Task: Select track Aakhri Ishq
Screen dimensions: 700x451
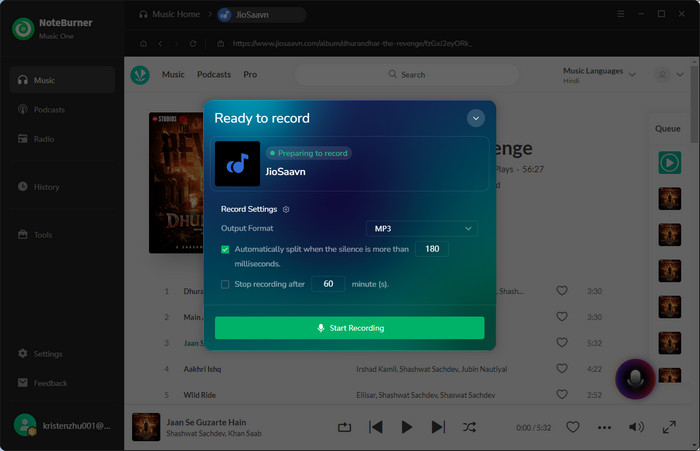Action: click(202, 369)
